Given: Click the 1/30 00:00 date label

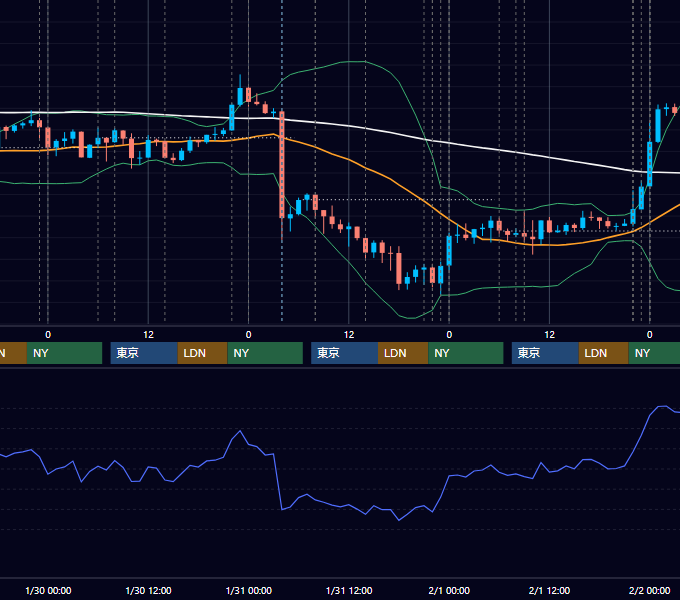Looking at the screenshot, I should 48,590.
